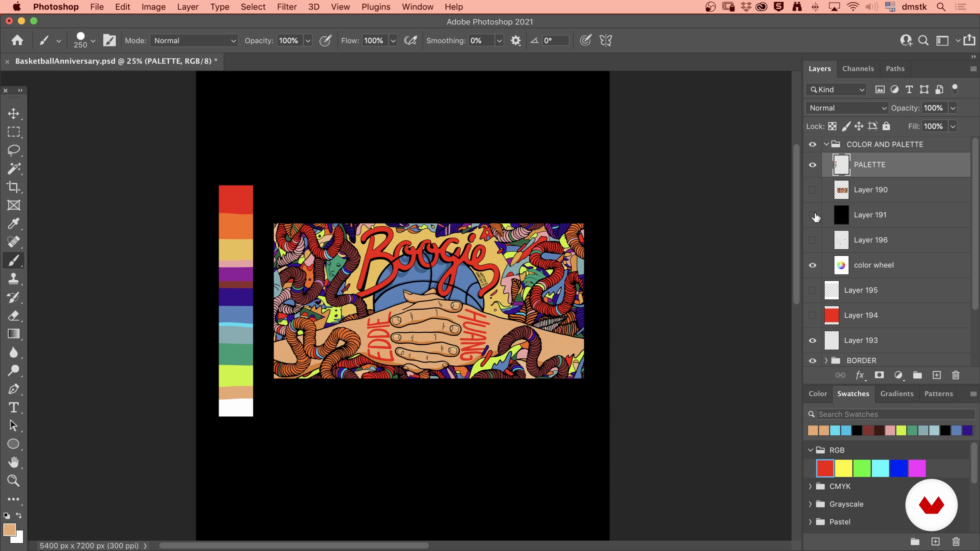Open the Layer menu

point(188,7)
